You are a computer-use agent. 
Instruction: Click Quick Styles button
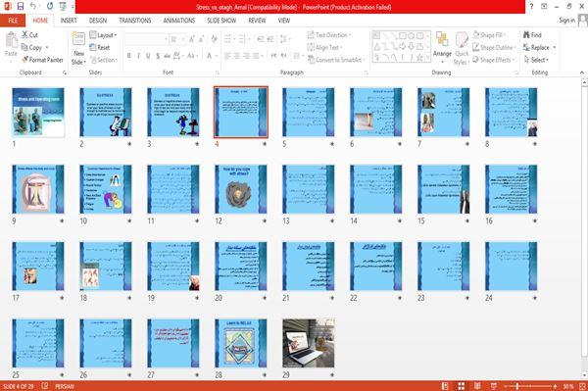(462, 48)
